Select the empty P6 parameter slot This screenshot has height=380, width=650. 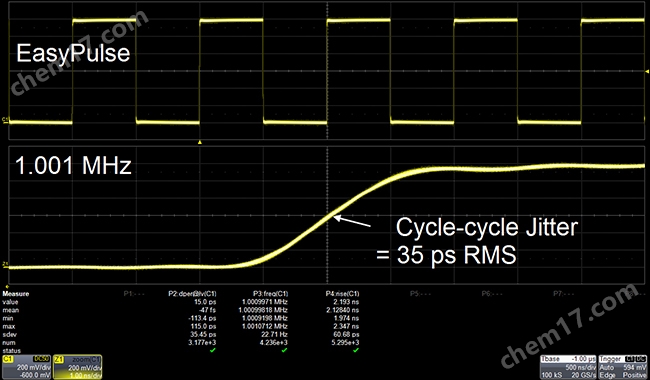tap(492, 293)
